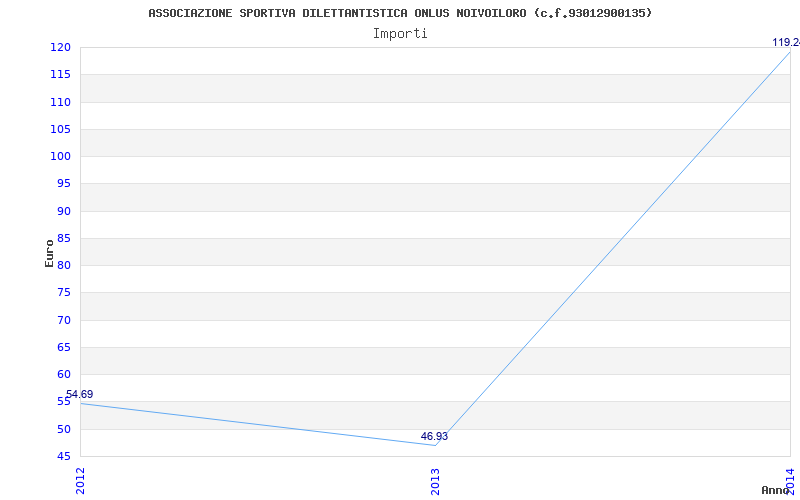Viewport: 800px width, 500px height.
Task: Click the 100 y-axis tick value
Action: [x=60, y=156]
